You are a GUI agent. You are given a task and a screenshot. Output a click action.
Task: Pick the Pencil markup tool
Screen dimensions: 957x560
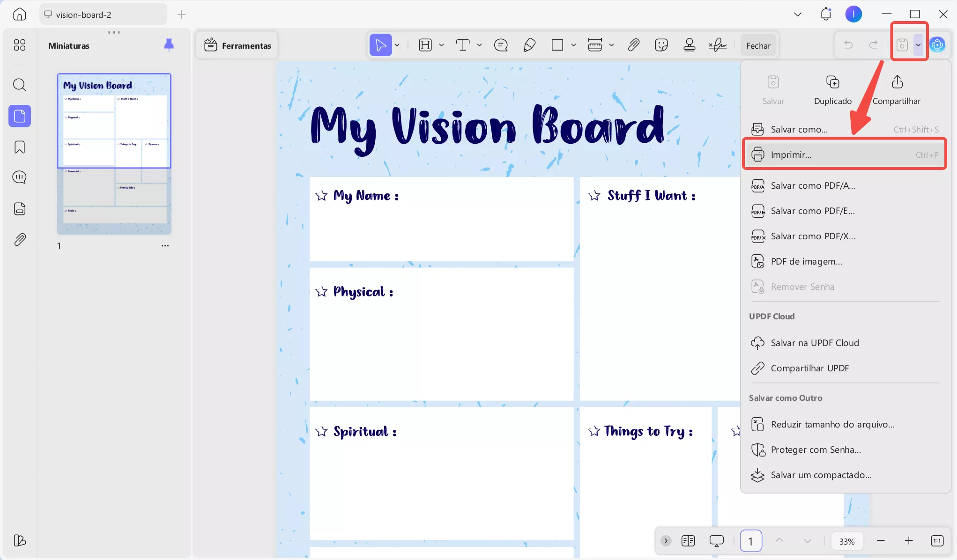click(x=529, y=45)
